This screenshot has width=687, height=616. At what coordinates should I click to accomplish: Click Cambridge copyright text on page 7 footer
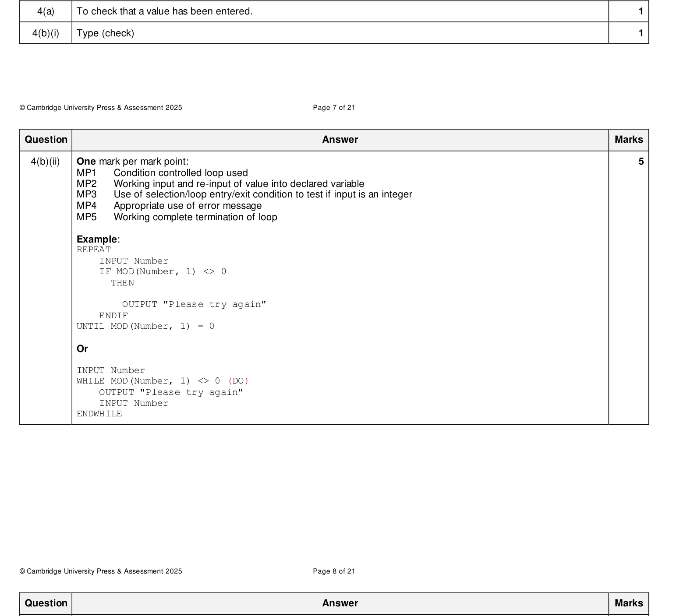click(x=101, y=108)
